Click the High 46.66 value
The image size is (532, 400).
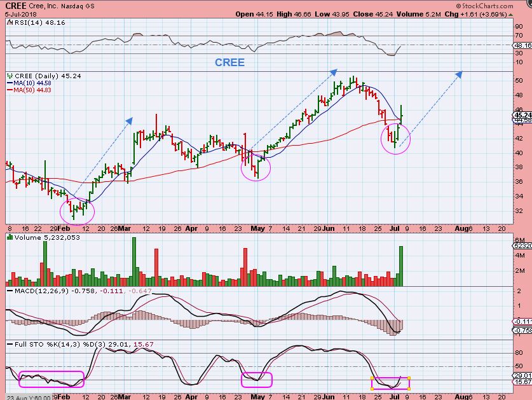click(294, 14)
